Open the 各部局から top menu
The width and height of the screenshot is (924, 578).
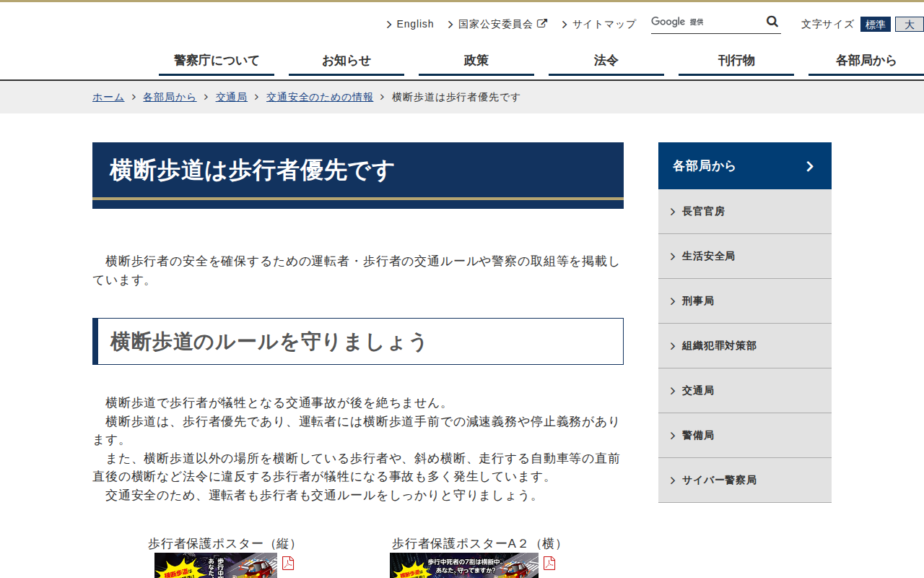[x=866, y=61]
